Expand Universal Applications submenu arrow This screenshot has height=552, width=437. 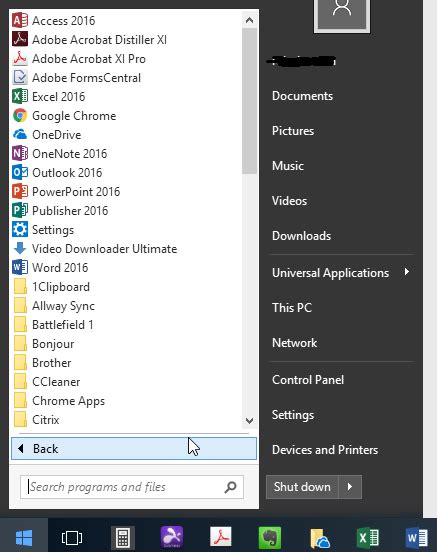tap(407, 272)
